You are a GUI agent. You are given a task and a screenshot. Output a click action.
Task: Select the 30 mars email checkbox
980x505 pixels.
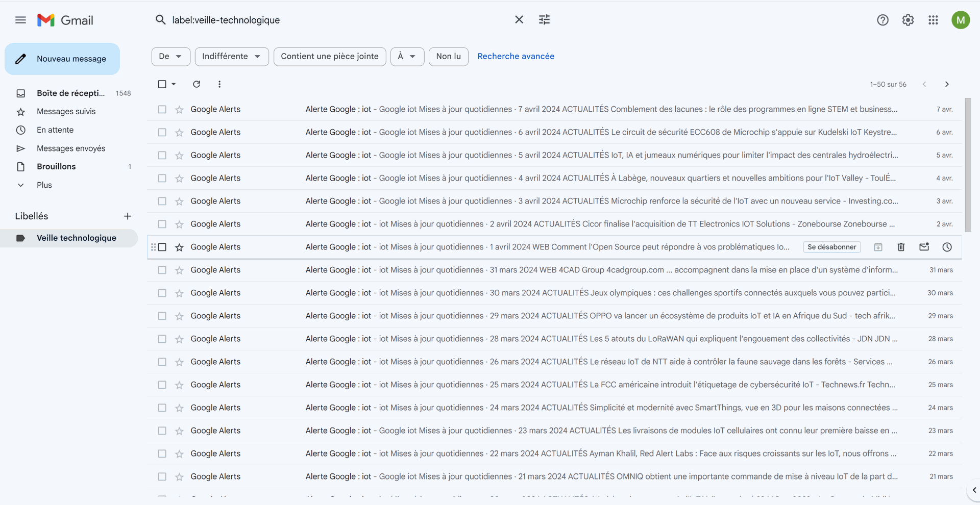[162, 293]
